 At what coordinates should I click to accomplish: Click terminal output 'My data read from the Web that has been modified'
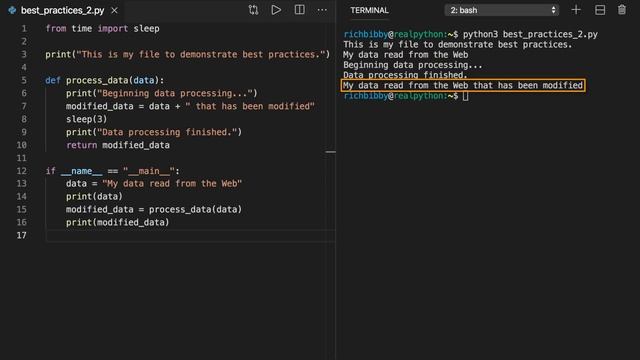(x=463, y=85)
